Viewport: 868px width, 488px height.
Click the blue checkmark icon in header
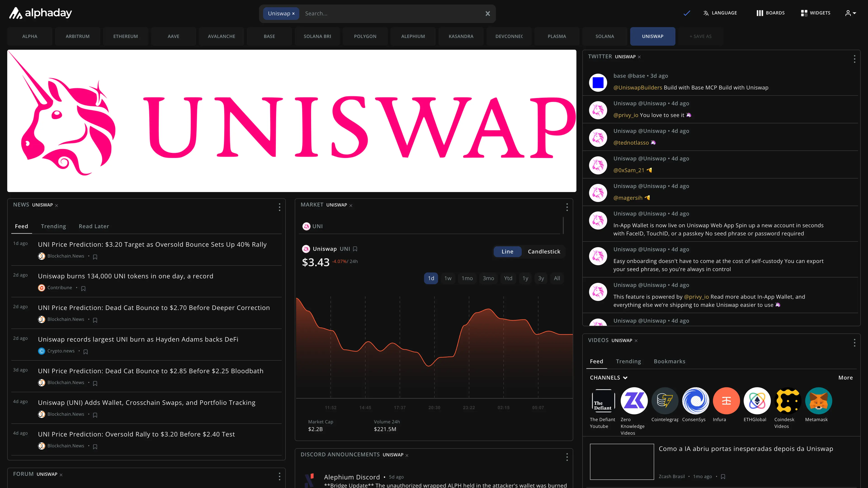687,13
